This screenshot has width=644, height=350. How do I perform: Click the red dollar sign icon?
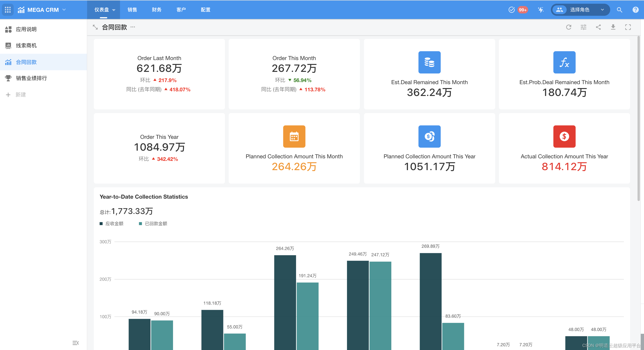tap(564, 136)
